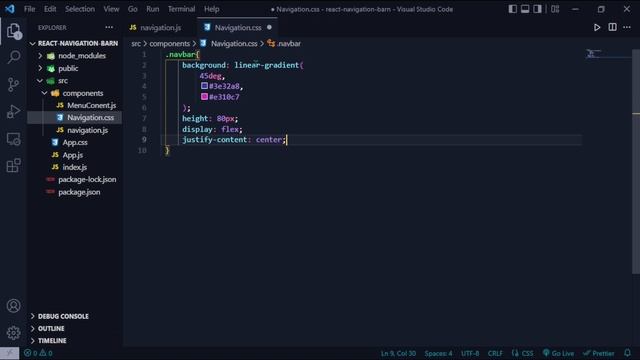Open the Edit menu

(50, 9)
